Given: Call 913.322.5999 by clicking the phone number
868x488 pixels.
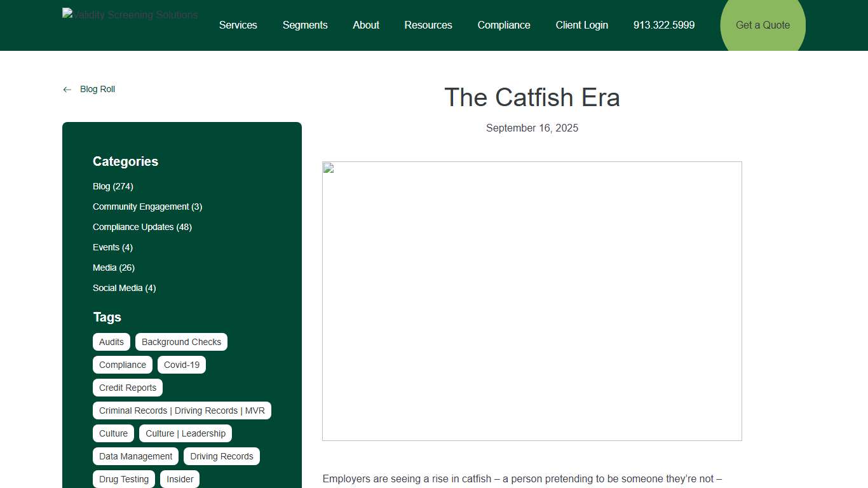Looking at the screenshot, I should pos(663,25).
